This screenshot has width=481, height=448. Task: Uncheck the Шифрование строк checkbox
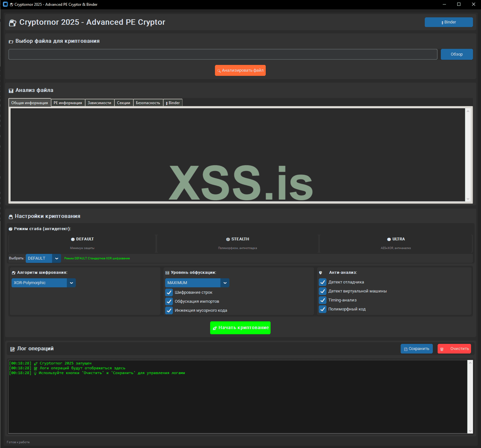169,292
